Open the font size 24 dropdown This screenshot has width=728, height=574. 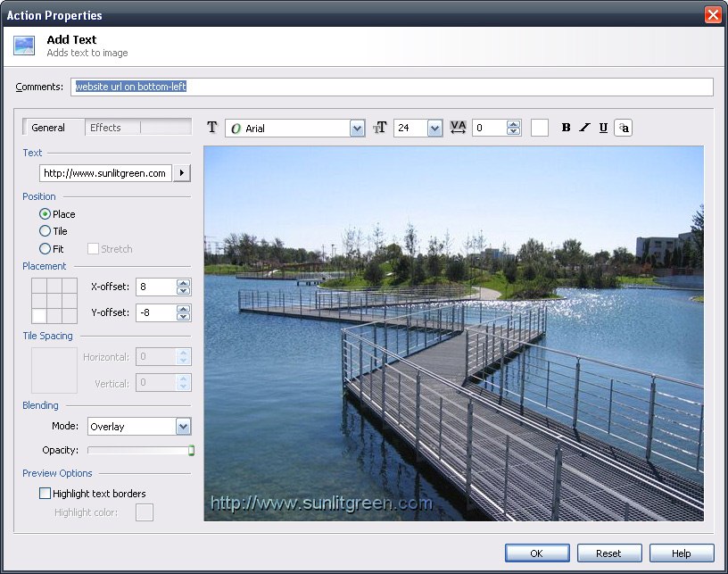434,129
